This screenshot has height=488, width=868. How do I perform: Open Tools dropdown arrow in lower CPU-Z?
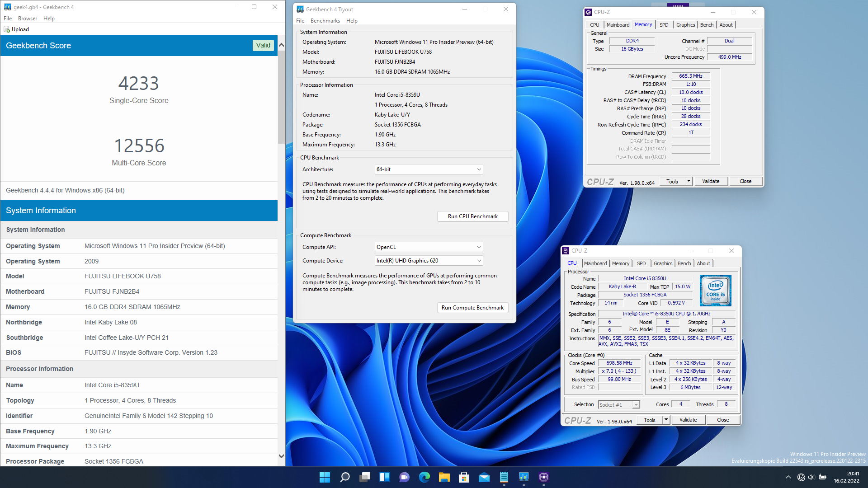coord(666,420)
